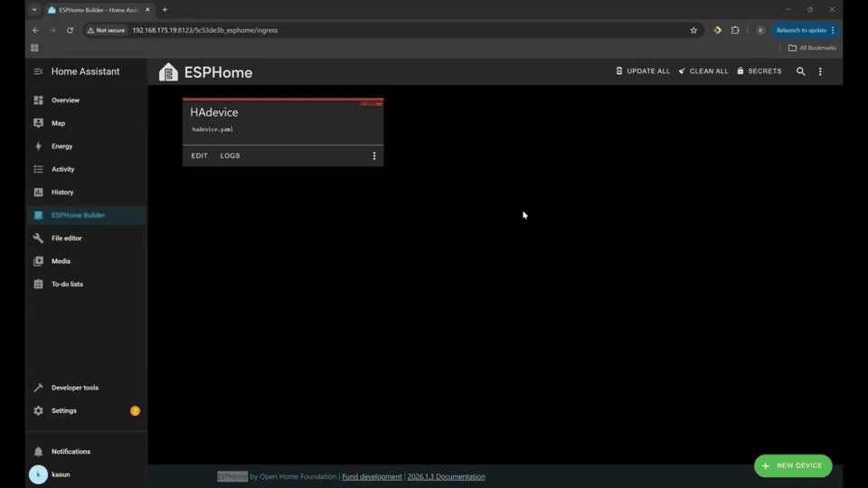Open the File editor wrench icon
This screenshot has width=868, height=488.
(38, 239)
